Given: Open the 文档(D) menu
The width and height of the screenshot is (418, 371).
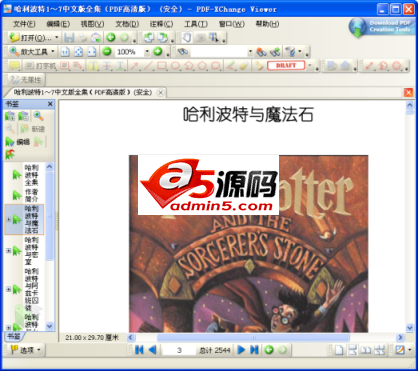Looking at the screenshot, I should tap(127, 24).
